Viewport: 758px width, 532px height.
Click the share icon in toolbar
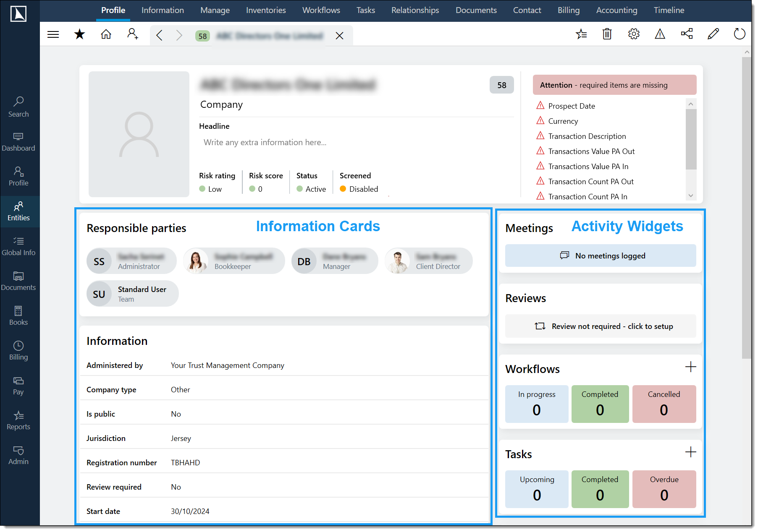[687, 34]
